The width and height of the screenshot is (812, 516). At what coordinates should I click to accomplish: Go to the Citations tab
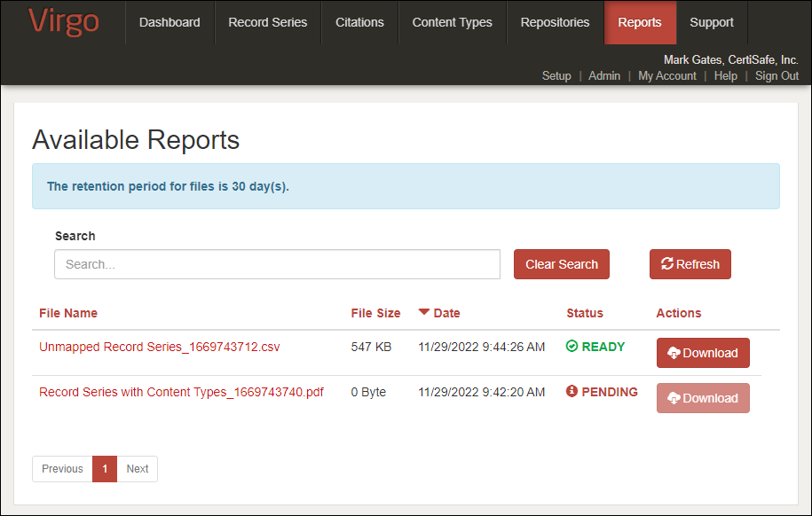pos(359,22)
